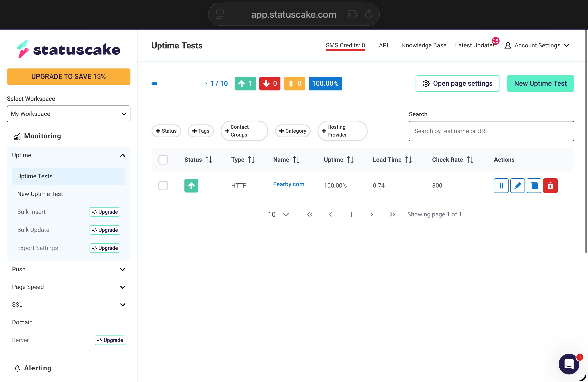Open the chat support bubble
The width and height of the screenshot is (588, 382).
coord(569,364)
